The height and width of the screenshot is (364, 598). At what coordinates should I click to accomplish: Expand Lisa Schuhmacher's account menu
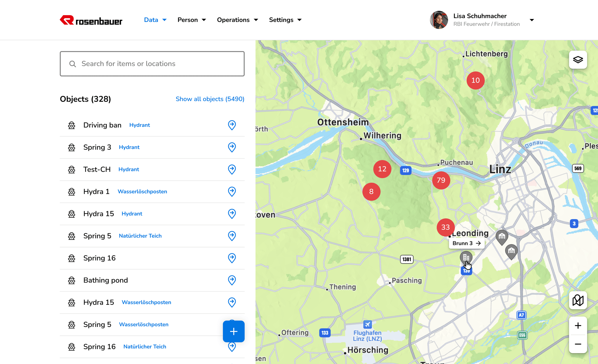click(x=532, y=20)
